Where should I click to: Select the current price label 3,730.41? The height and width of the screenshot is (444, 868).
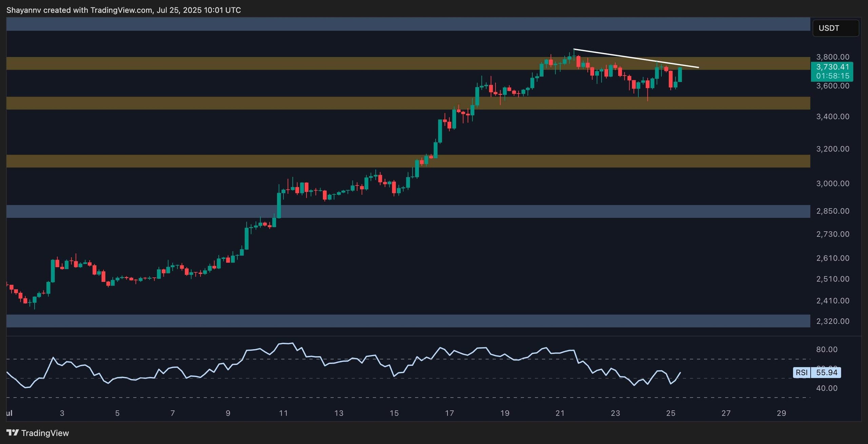[832, 67]
